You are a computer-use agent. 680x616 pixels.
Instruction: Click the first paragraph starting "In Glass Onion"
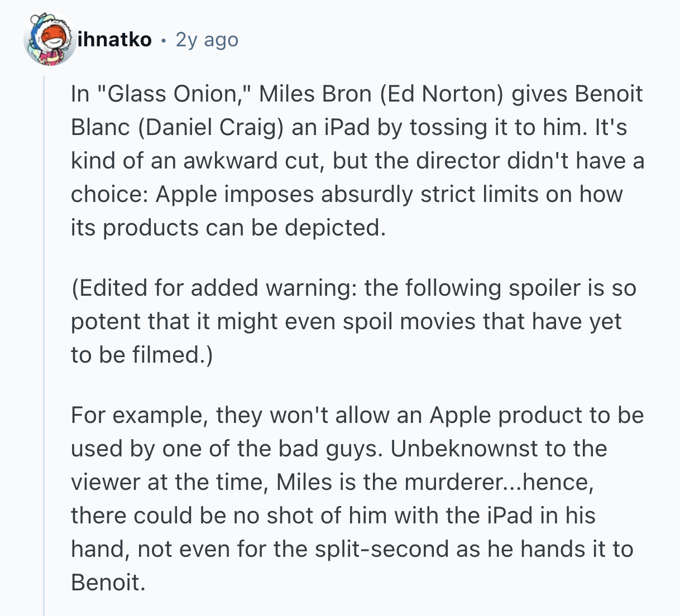[x=357, y=161]
